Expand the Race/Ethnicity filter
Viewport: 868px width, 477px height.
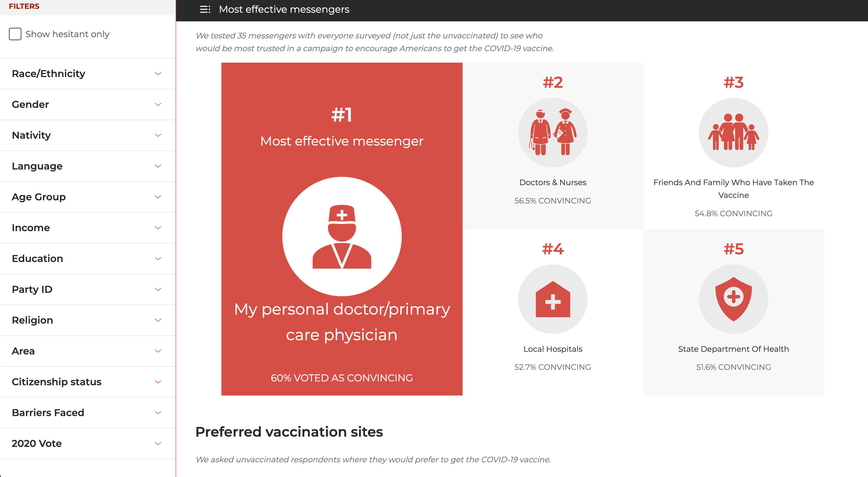click(x=88, y=74)
